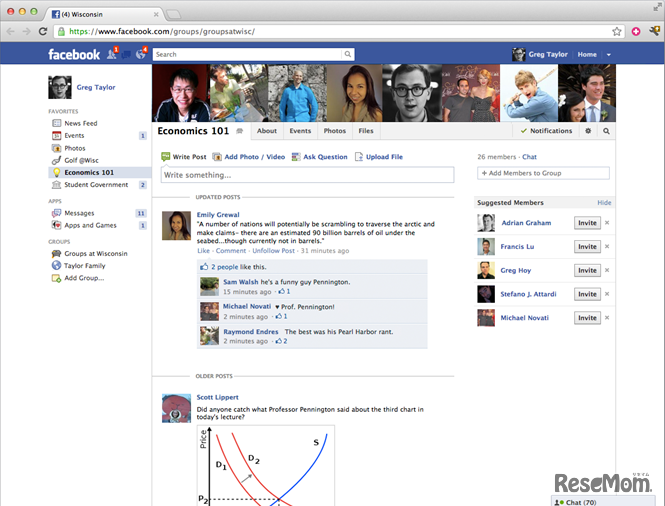Comment on Emily Grewal's post
This screenshot has height=506, width=665.
click(231, 251)
